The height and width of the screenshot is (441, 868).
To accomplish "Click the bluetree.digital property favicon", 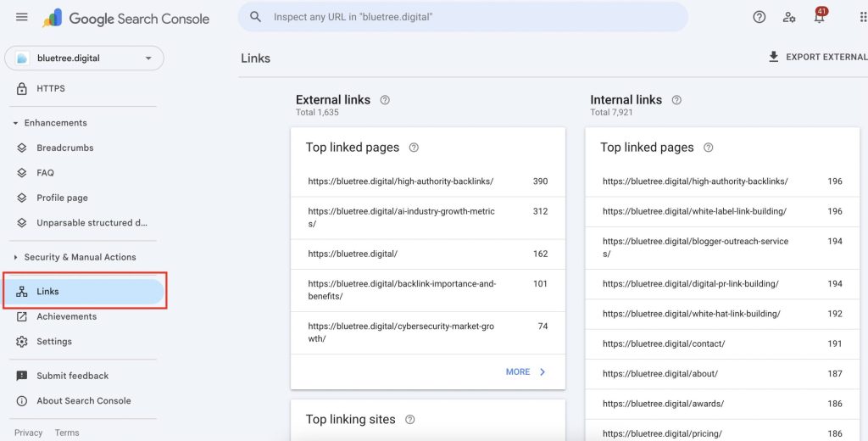I will pos(22,59).
